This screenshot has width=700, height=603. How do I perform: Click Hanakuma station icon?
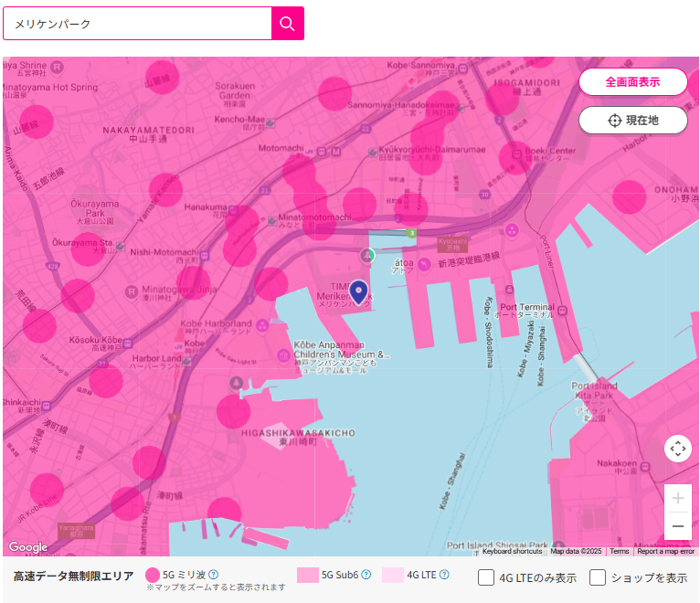pos(233,210)
